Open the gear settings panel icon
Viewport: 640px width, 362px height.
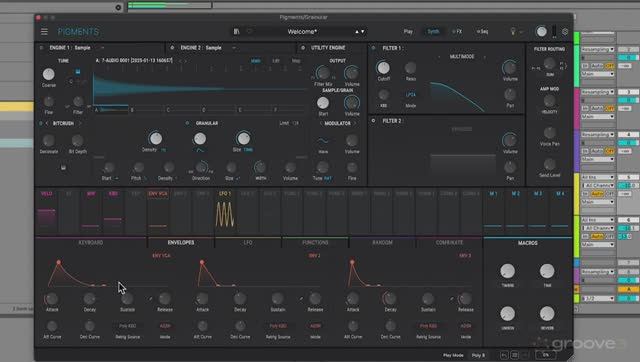coord(565,31)
